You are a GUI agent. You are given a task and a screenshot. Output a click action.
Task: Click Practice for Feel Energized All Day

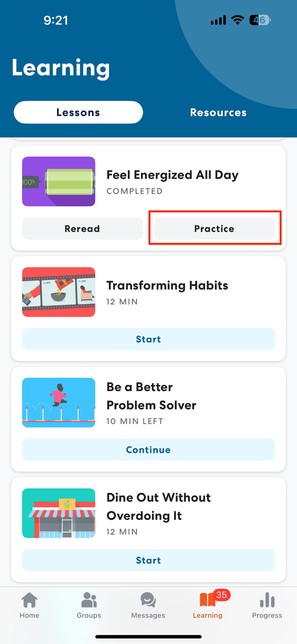(214, 229)
